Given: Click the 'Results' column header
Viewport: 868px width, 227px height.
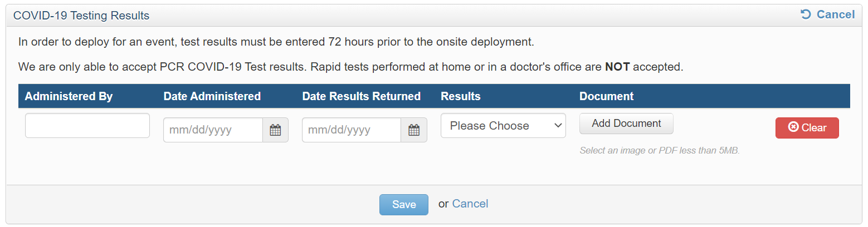Looking at the screenshot, I should tap(460, 96).
